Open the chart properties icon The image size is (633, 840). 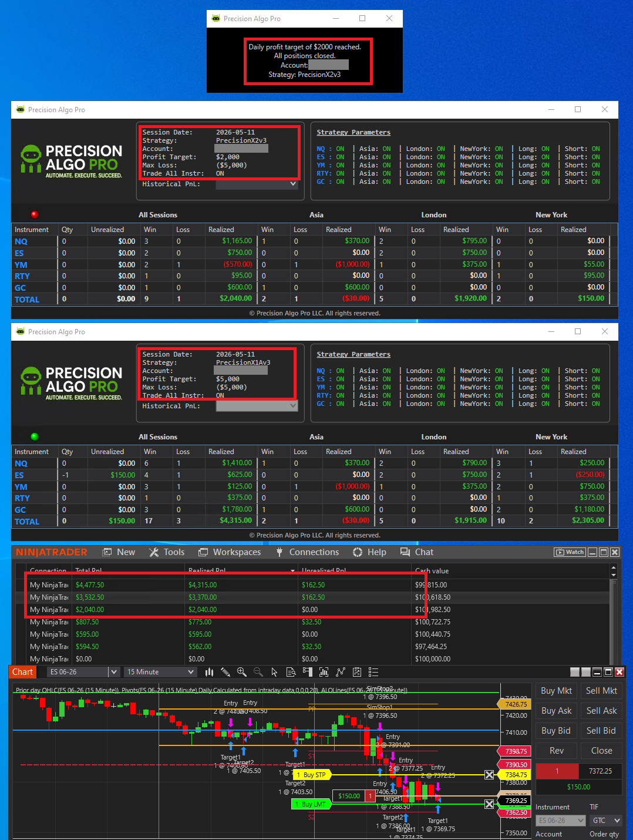(356, 672)
